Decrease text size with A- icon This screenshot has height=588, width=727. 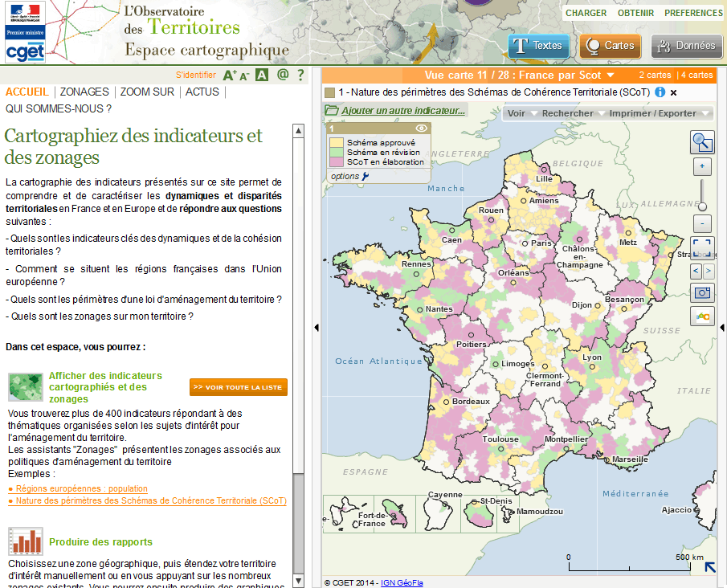point(244,76)
